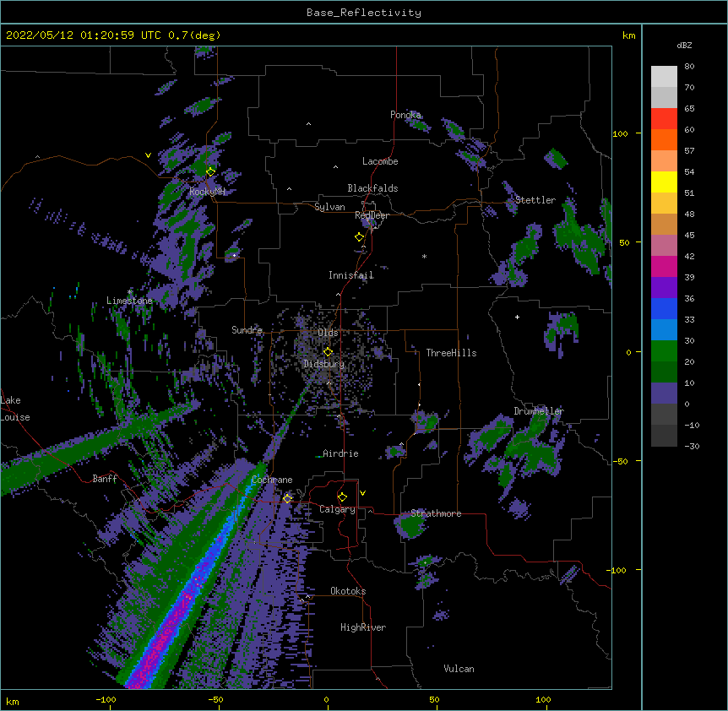Select the bright green 20-30 dBZ swatch
This screenshot has width=728, height=711.
(664, 351)
